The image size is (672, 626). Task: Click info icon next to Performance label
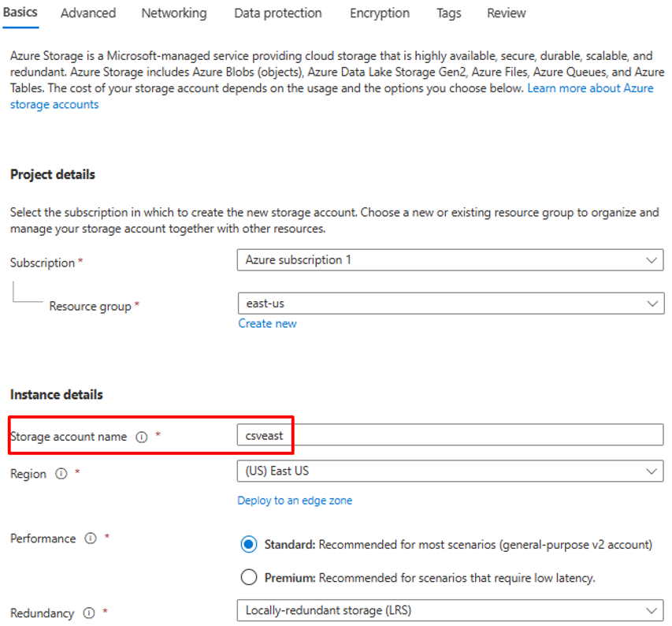91,539
